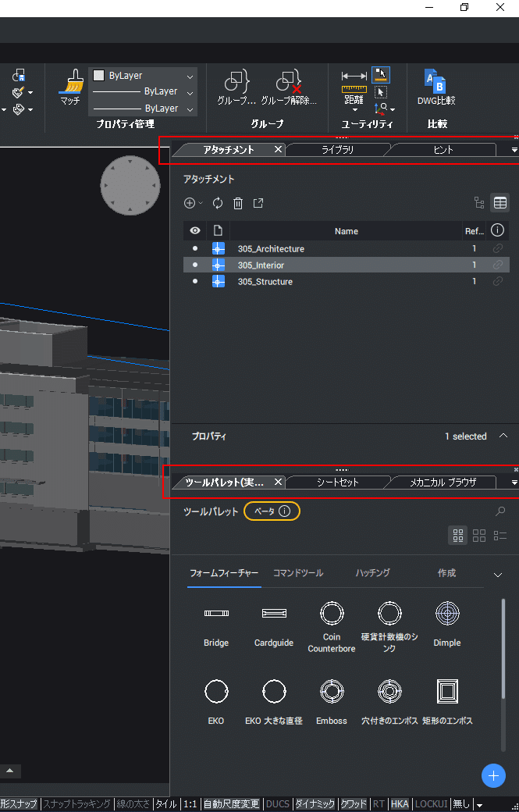Select list view in tool palette
Image resolution: width=519 pixels, height=812 pixels.
(499, 535)
